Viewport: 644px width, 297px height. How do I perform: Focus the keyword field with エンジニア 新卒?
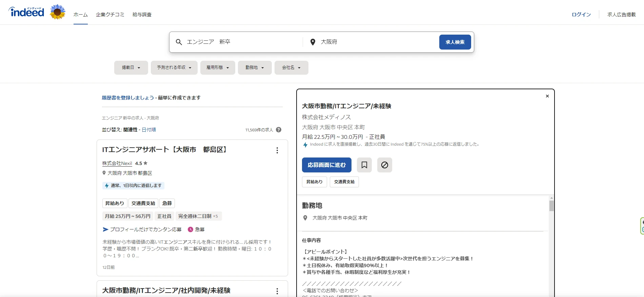pyautogui.click(x=242, y=42)
